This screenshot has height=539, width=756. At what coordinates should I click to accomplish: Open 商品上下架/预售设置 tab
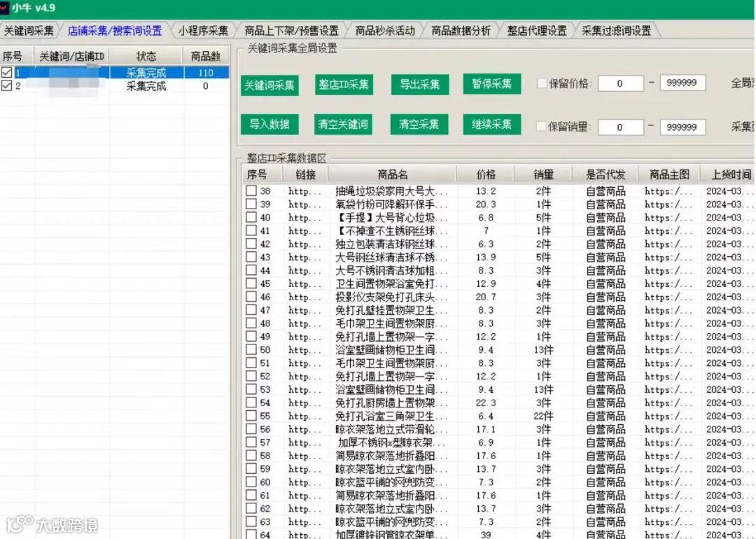click(291, 31)
